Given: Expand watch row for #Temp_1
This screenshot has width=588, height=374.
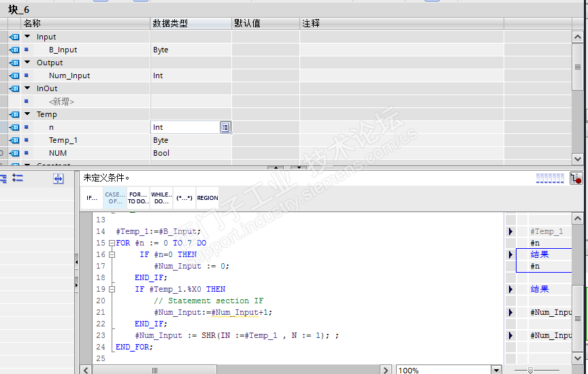Looking at the screenshot, I should tap(510, 232).
